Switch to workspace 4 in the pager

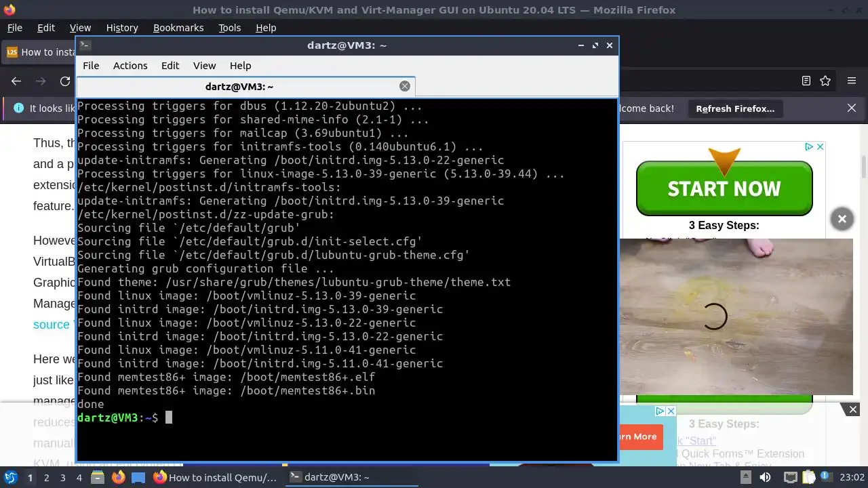pyautogui.click(x=79, y=477)
